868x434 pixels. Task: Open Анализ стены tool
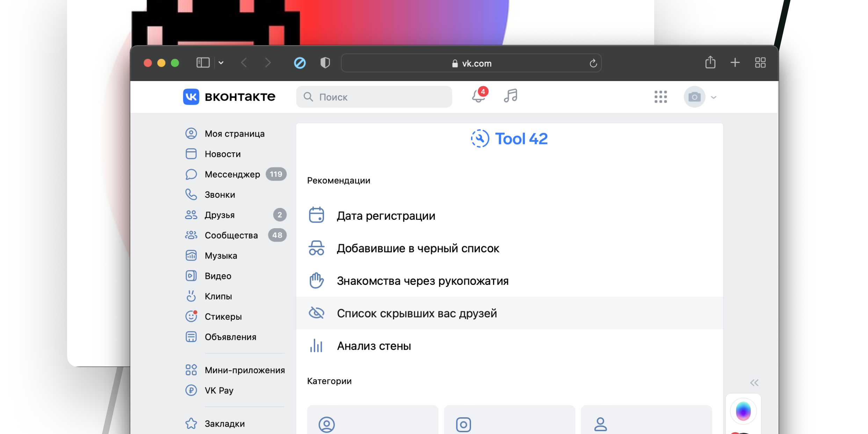point(374,346)
